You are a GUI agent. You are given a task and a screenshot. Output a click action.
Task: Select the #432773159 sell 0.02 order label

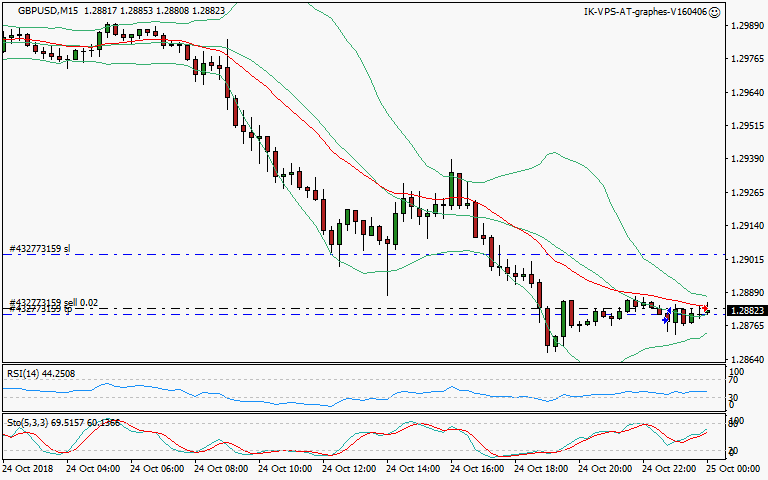[54, 302]
